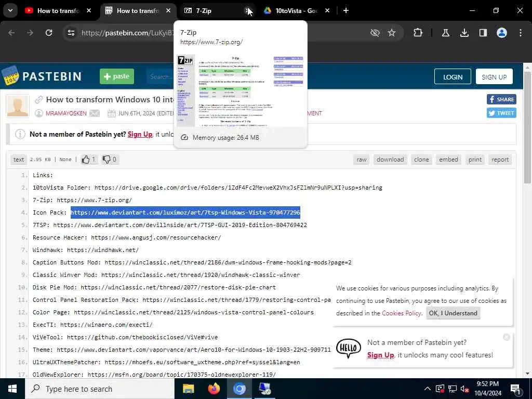Click the Pastebin search field
532x399 pixels.
tap(160, 77)
